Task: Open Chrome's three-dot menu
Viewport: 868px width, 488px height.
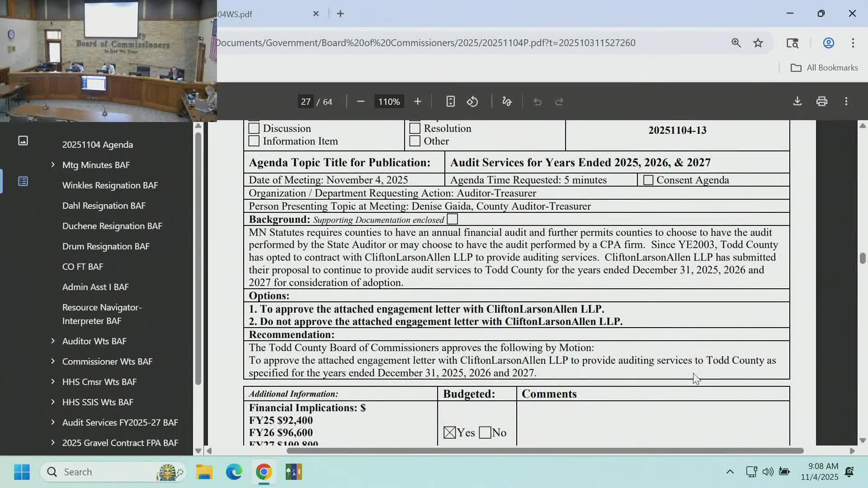Action: [853, 43]
